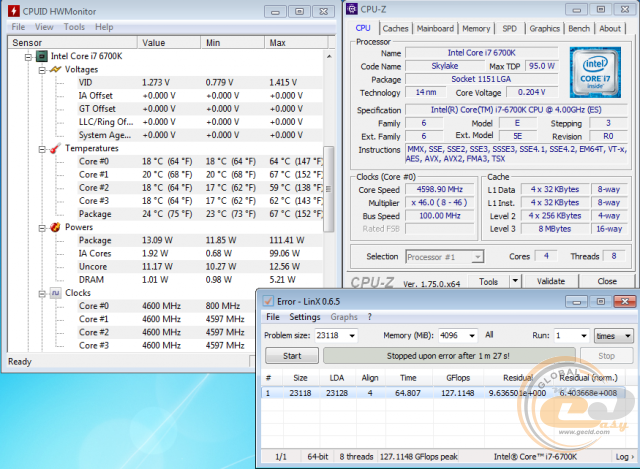This screenshot has height=469, width=640.
Task: Switch to the SPD tab in CPU-Z
Action: [509, 29]
